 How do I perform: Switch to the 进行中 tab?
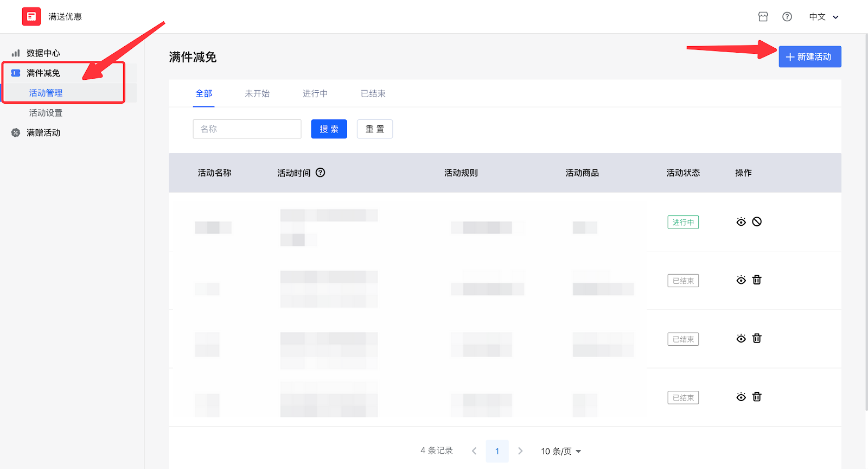(x=315, y=93)
